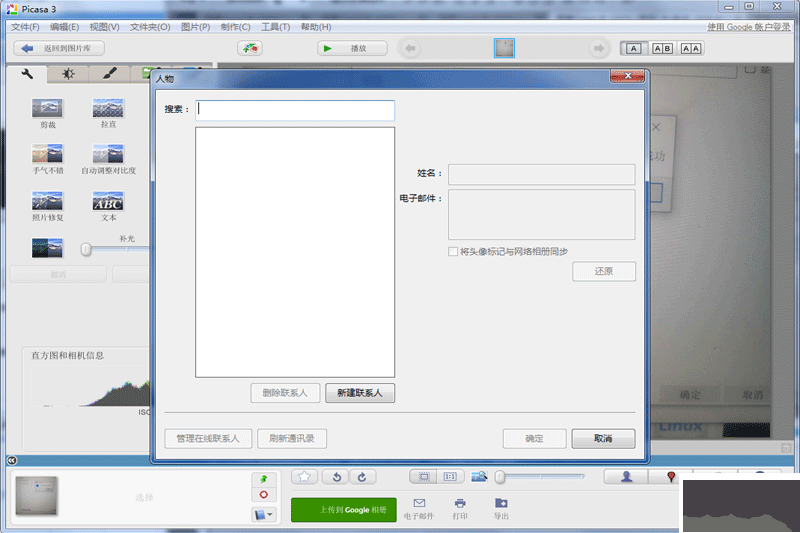The image size is (800, 533).
Task: Switch to the A|B side-by-side view
Action: (662, 48)
